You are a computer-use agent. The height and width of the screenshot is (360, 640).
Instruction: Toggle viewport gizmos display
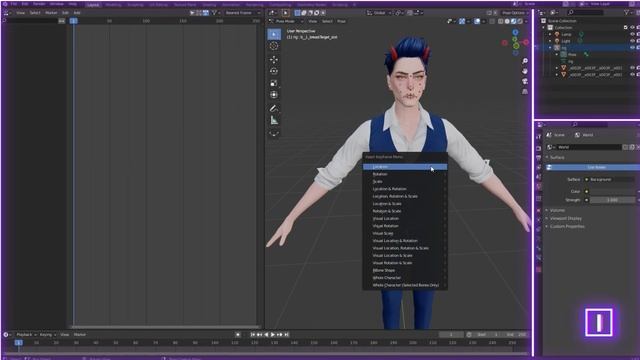(462, 21)
